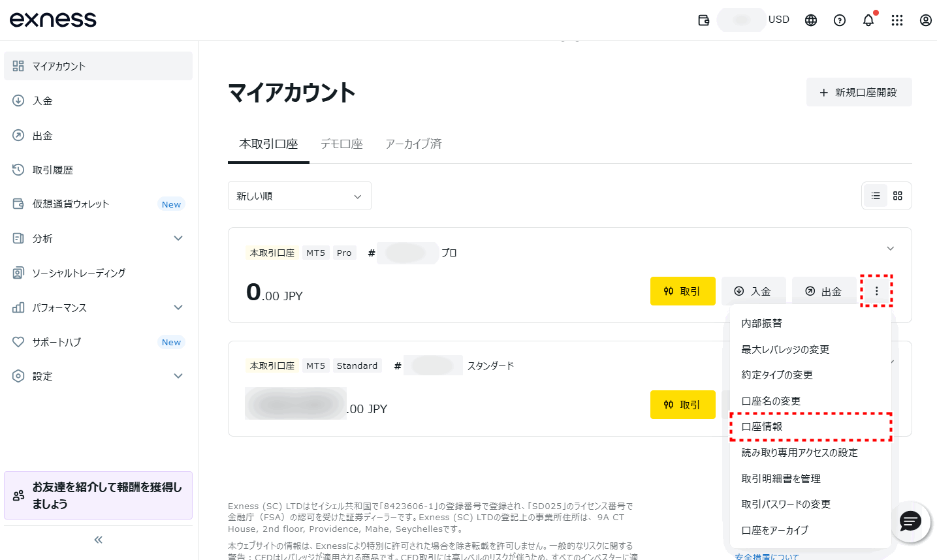Choose 口座名の変更 from the menu
This screenshot has height=560, width=937.
tap(810, 401)
